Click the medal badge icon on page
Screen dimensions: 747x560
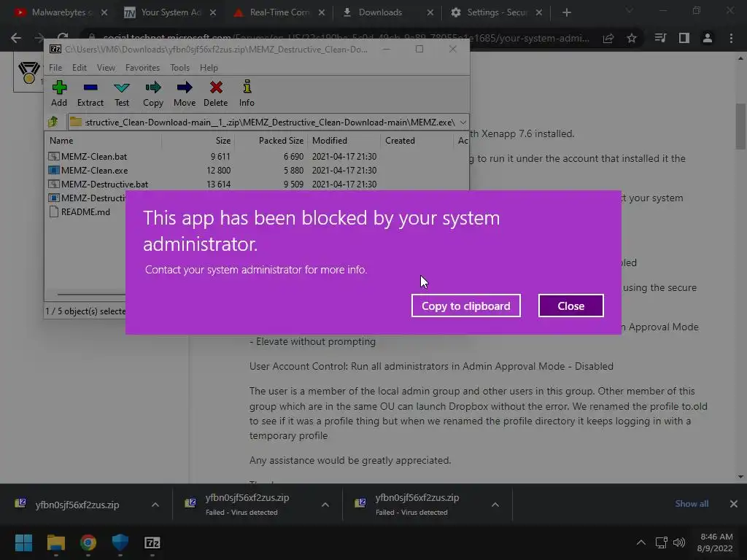[28, 73]
